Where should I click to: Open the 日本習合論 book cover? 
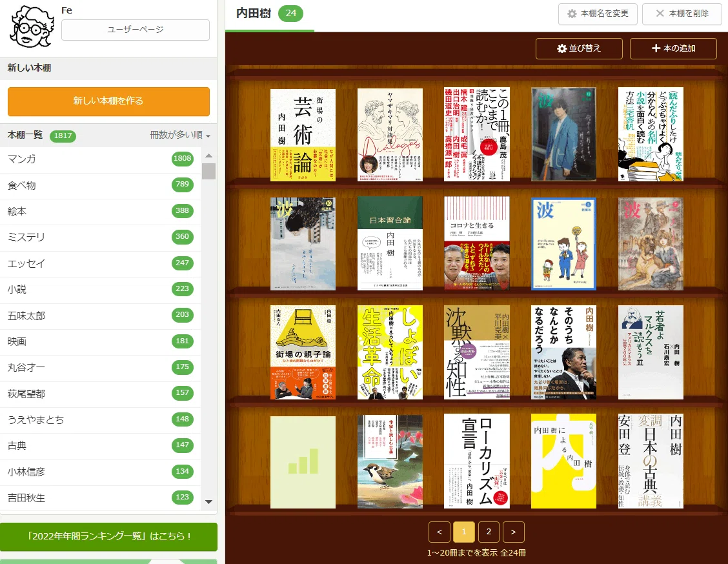pos(390,244)
